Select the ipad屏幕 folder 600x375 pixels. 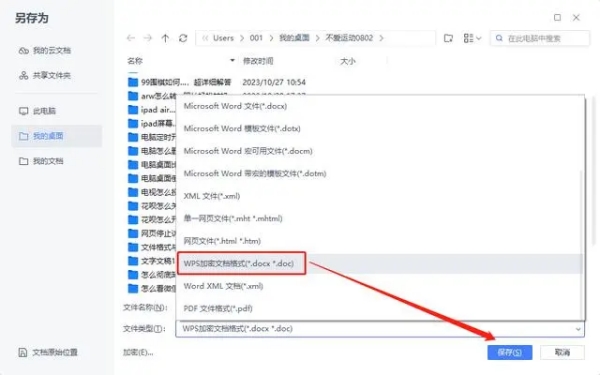coord(152,124)
